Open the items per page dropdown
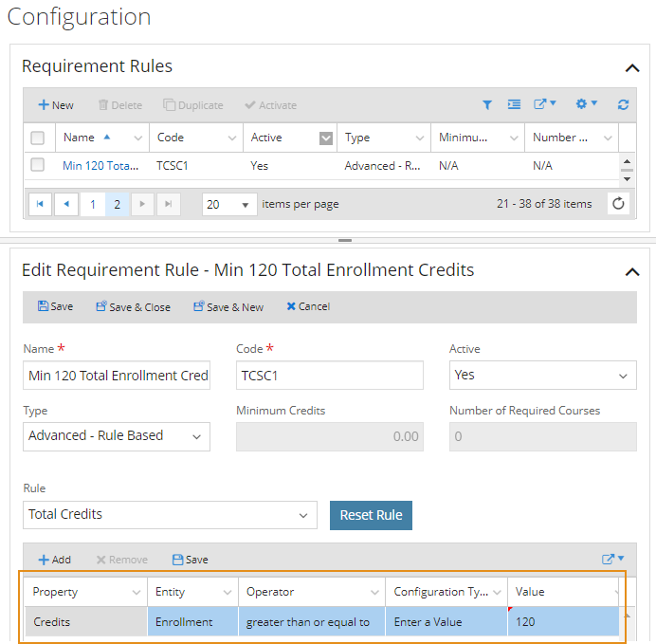The image size is (656, 644). 229,204
